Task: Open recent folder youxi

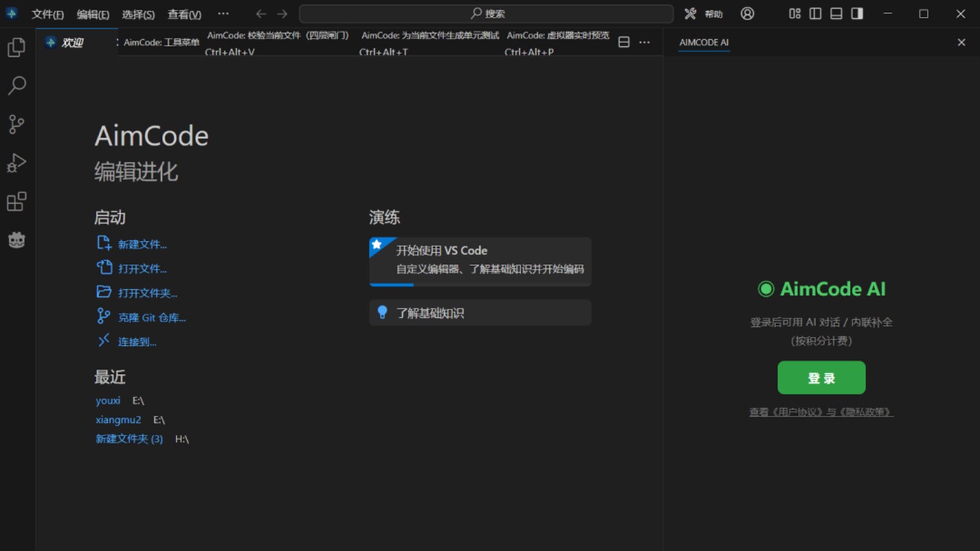Action: (x=108, y=400)
